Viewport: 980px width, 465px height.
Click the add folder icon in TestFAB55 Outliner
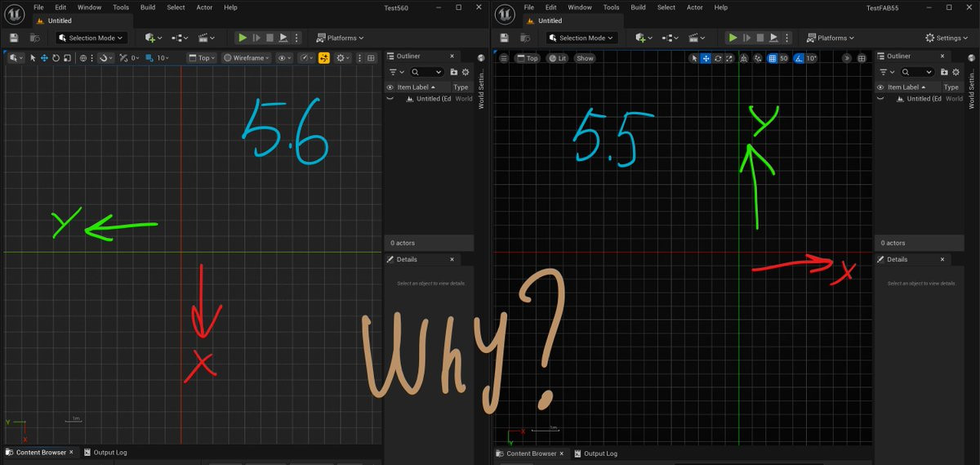coord(943,72)
